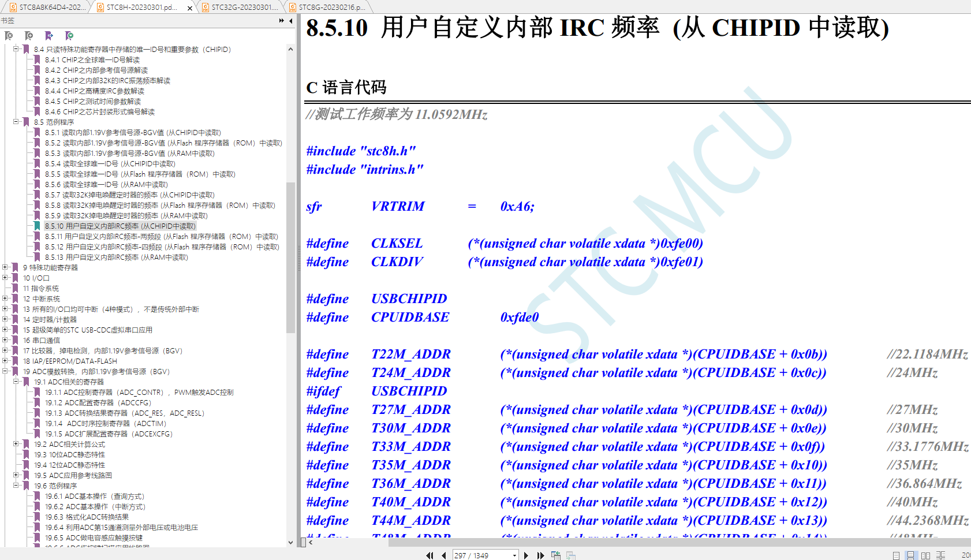The height and width of the screenshot is (560, 971).
Task: Click PDF icon on STC8A8K64D4 tab
Action: (13, 8)
